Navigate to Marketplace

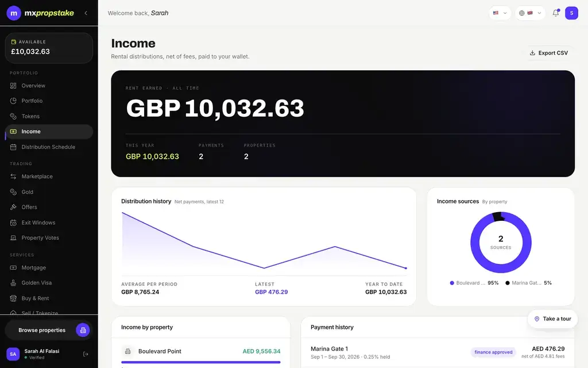coord(49,177)
